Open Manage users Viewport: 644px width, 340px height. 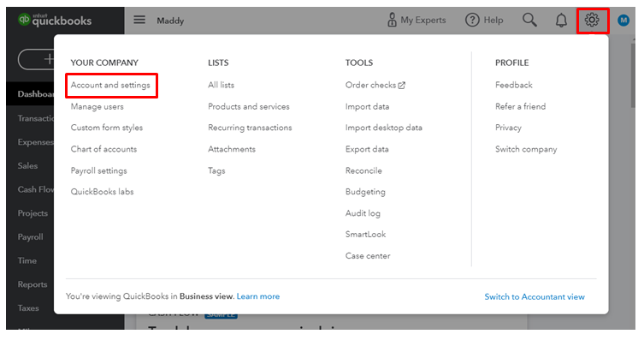coord(97,106)
